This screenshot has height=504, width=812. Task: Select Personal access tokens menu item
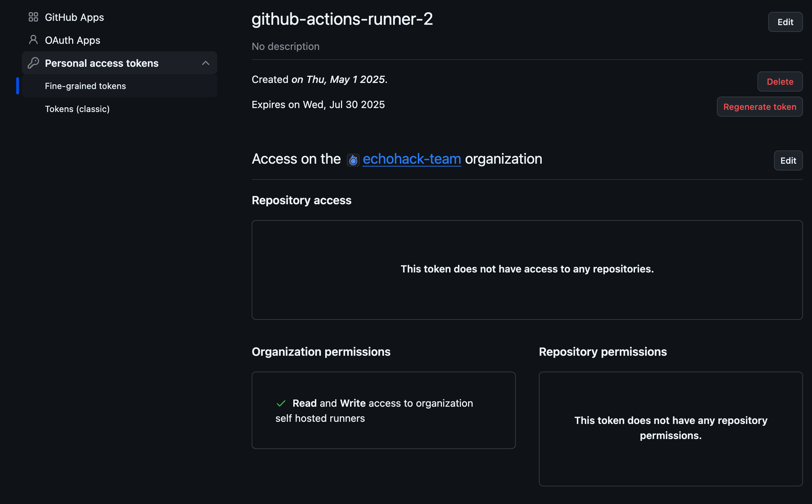[120, 63]
